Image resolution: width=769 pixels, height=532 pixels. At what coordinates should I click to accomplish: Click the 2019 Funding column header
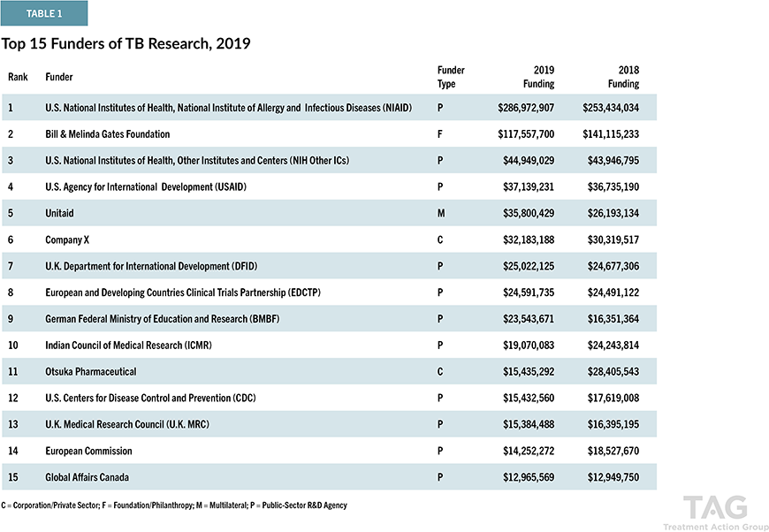pyautogui.click(x=538, y=77)
